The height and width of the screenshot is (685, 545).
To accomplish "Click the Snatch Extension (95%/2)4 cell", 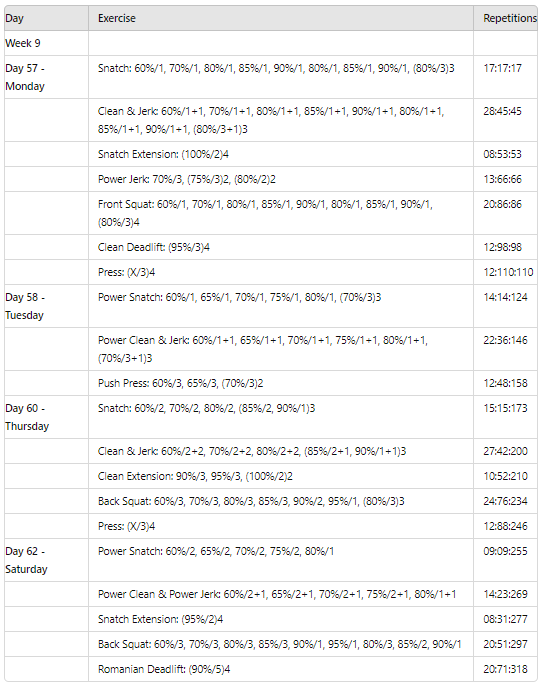I will tap(281, 619).
